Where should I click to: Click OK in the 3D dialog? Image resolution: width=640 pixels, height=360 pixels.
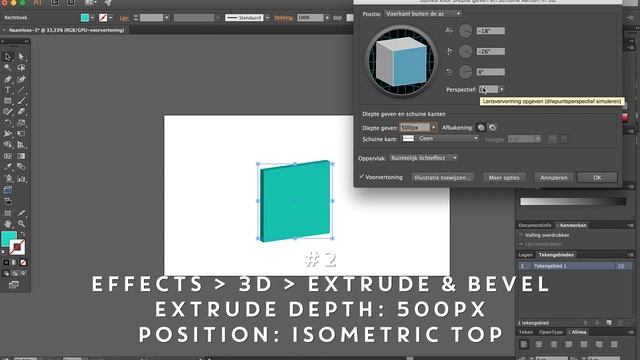tap(597, 178)
